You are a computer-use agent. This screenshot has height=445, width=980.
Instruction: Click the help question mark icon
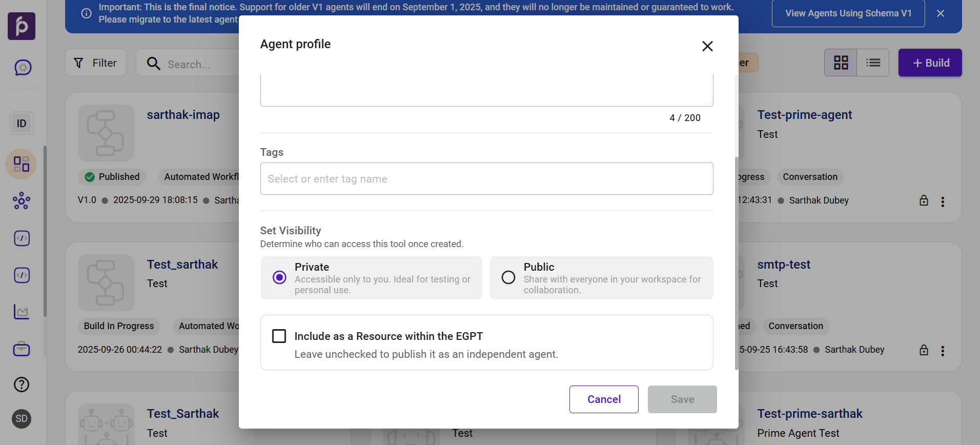[x=22, y=385]
